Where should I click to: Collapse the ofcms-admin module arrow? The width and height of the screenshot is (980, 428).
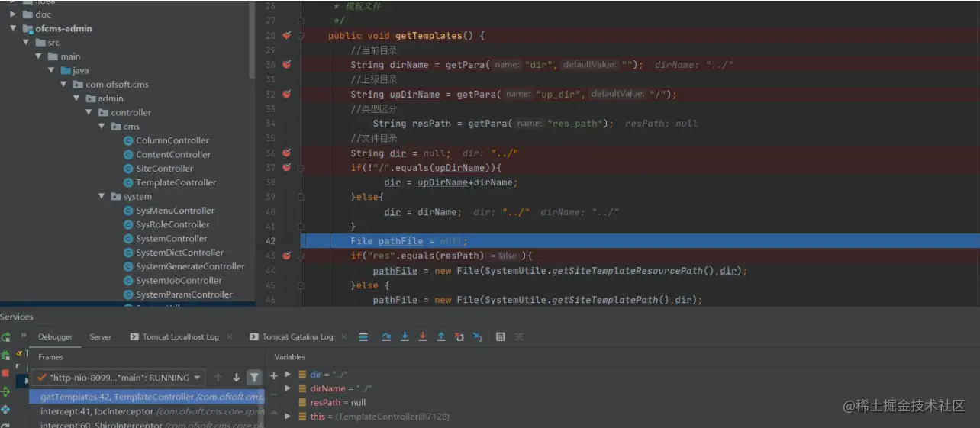pyautogui.click(x=13, y=28)
